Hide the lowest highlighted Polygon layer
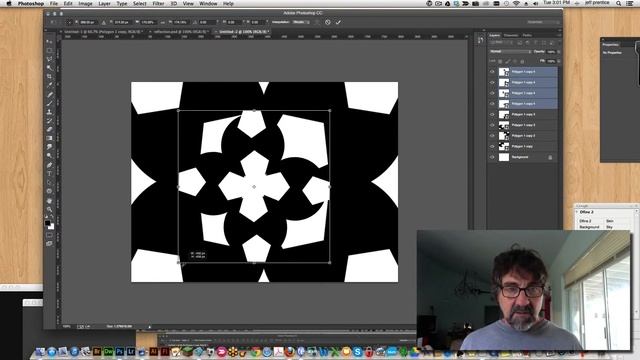Viewport: 640px width, 360px height. point(492,104)
